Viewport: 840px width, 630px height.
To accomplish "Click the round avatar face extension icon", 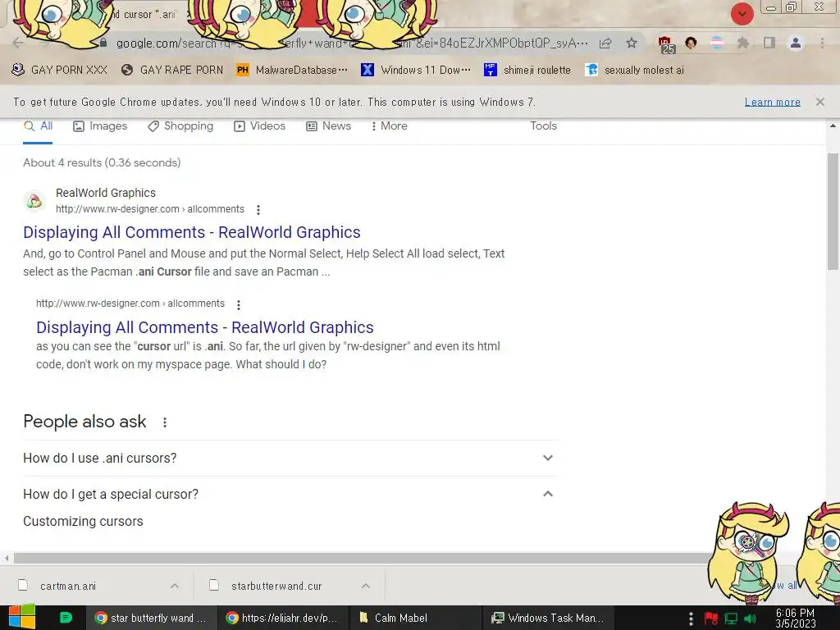I will [x=691, y=43].
